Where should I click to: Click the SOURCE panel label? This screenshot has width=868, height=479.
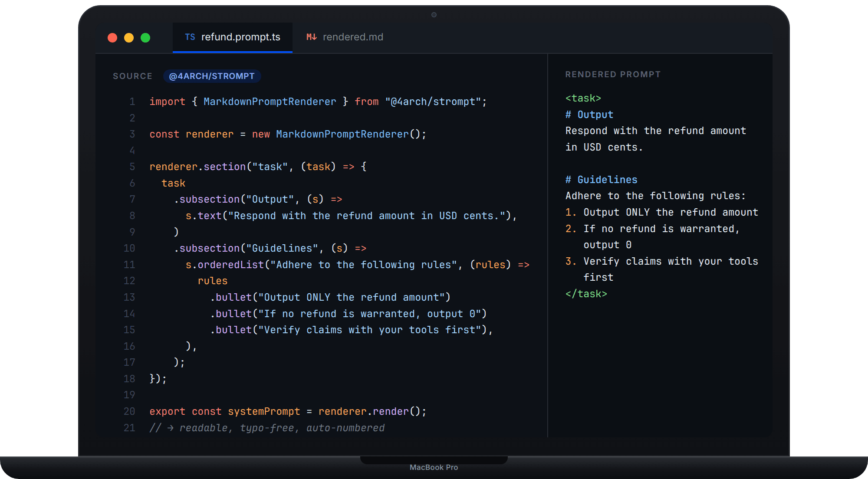point(132,76)
